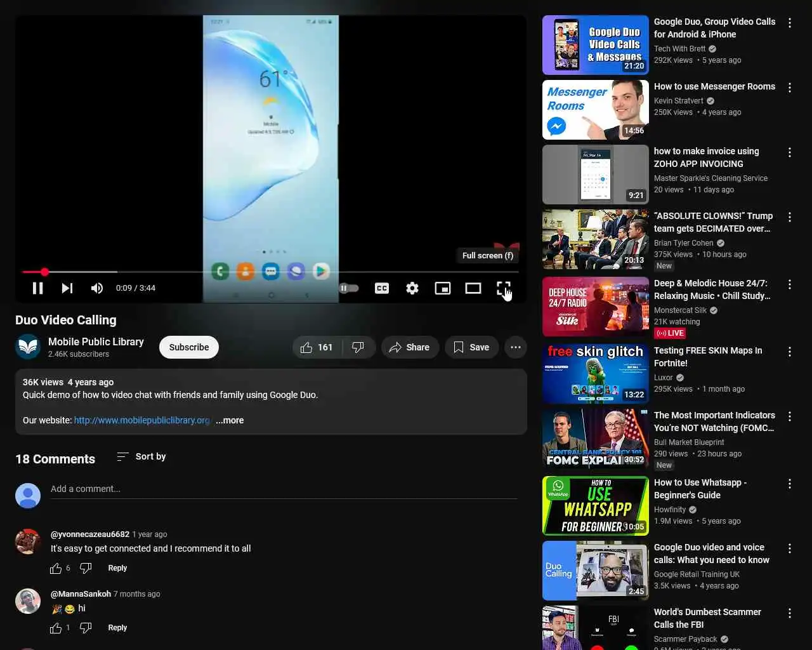Image resolution: width=812 pixels, height=650 pixels.
Task: Click the user avatar beside comment box
Action: 28,496
